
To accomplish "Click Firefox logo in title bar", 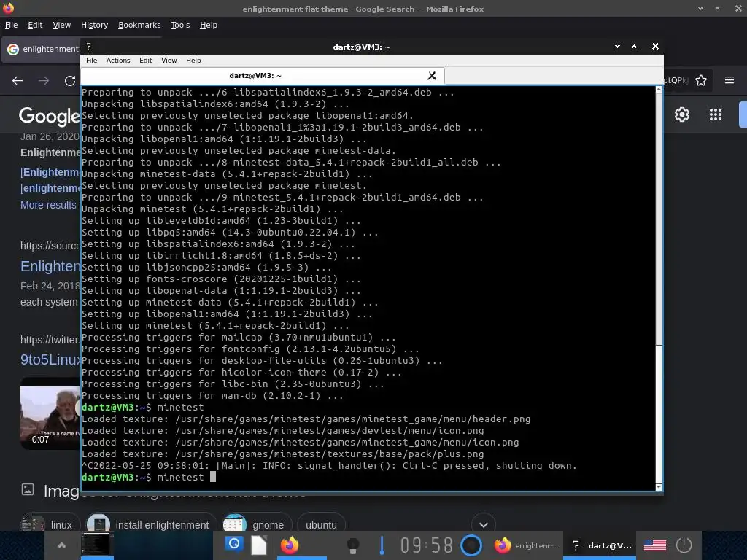I will pyautogui.click(x=8, y=7).
